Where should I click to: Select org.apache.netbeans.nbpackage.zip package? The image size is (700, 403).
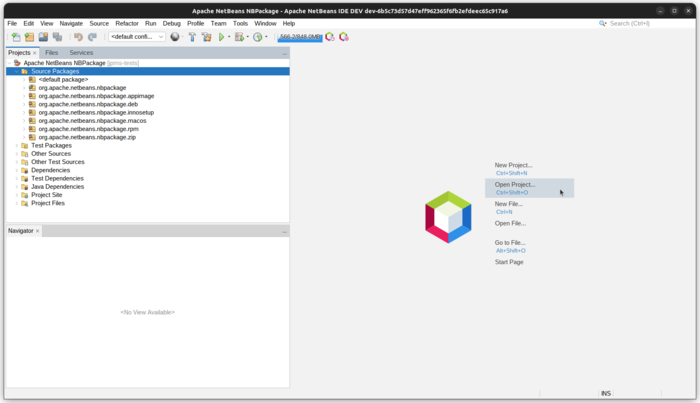(87, 137)
